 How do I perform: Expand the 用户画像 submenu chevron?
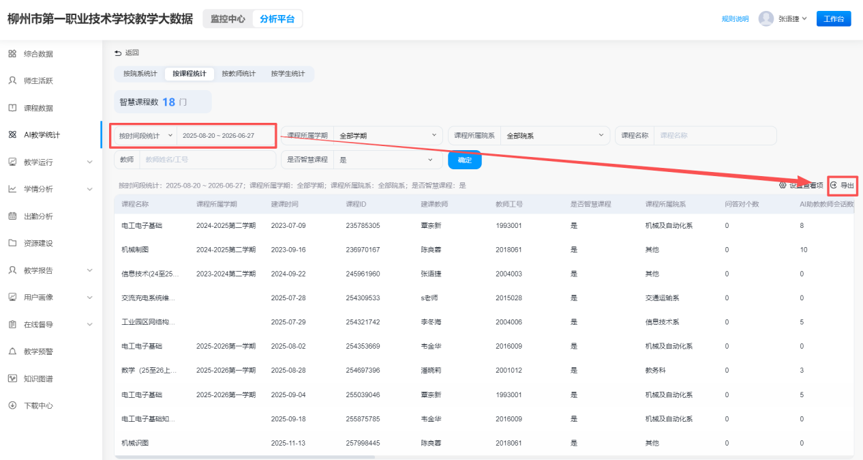pyautogui.click(x=90, y=297)
